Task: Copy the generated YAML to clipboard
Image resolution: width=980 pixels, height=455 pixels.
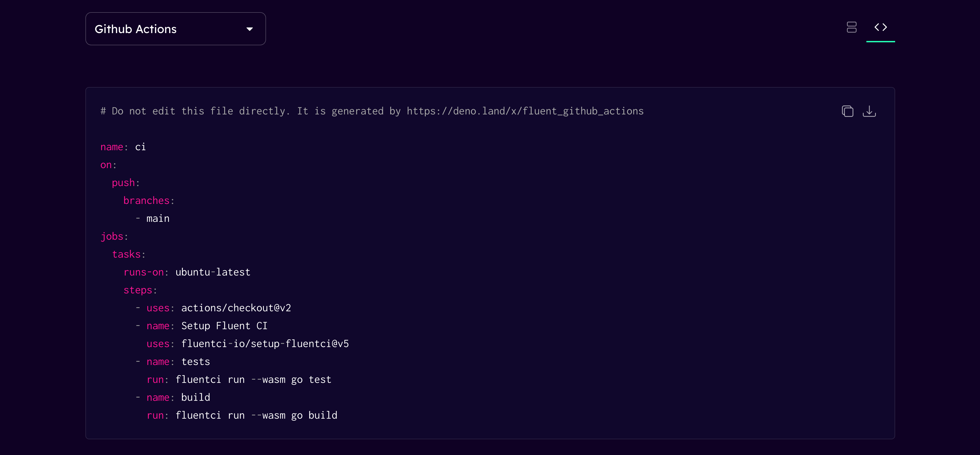Action: (847, 111)
